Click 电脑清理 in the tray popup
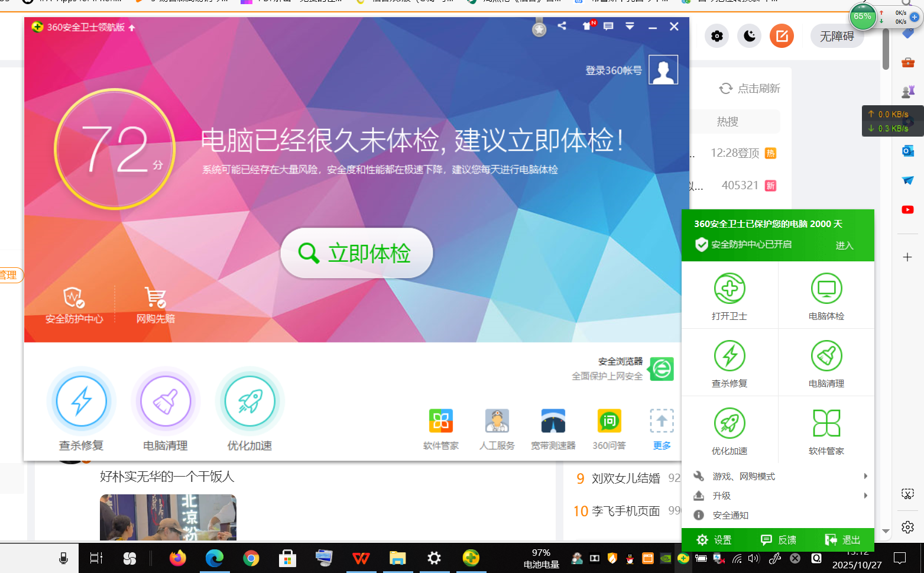Image resolution: width=924 pixels, height=573 pixels. [x=826, y=364]
